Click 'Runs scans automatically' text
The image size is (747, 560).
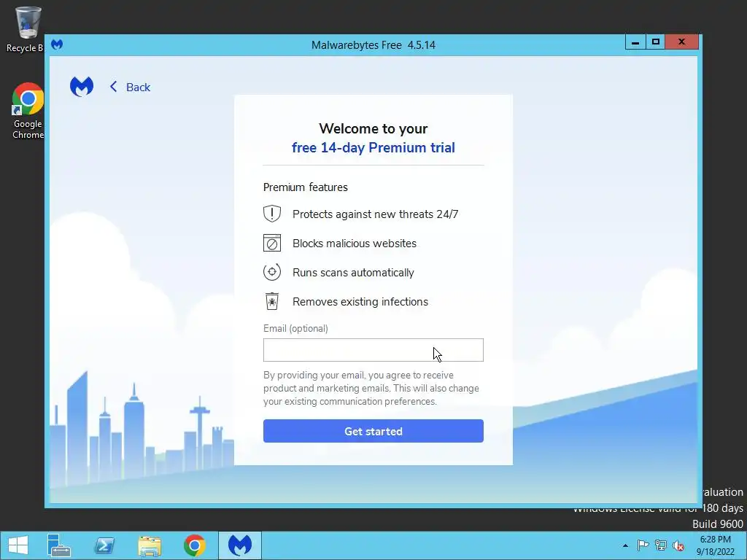click(354, 273)
